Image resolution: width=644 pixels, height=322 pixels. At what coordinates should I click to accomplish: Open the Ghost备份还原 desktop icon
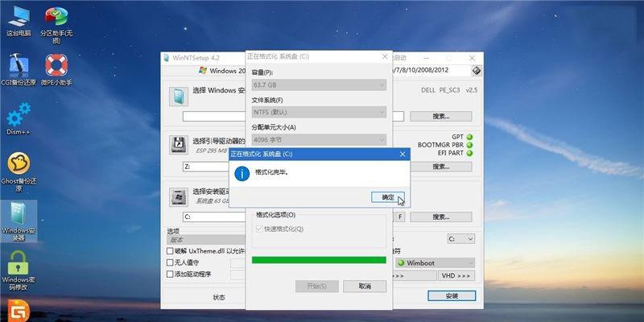coord(19,172)
